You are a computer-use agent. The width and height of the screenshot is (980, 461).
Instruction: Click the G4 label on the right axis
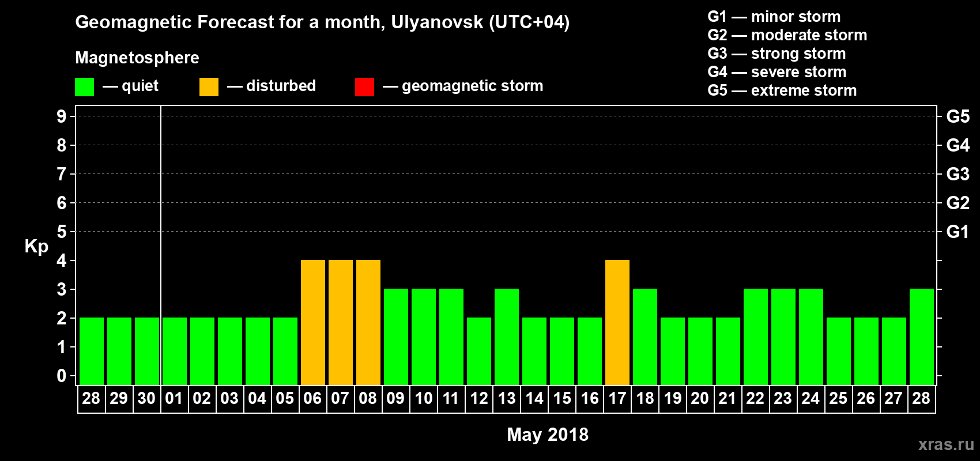point(958,145)
